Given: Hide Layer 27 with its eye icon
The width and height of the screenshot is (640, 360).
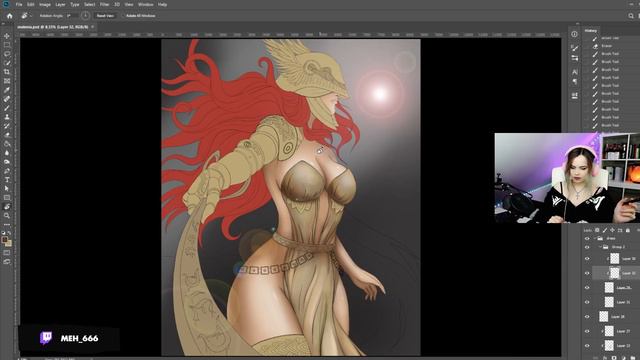Looking at the screenshot, I should tap(587, 331).
